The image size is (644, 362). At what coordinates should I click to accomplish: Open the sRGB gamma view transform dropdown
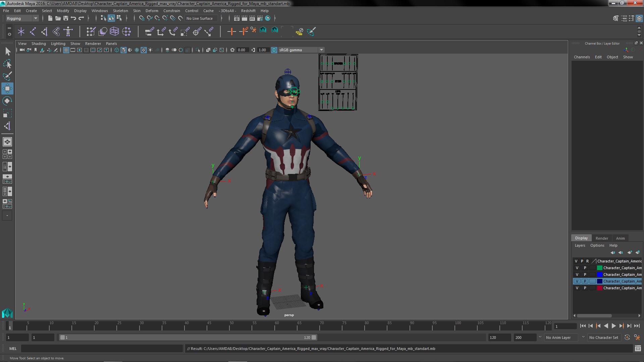301,50
